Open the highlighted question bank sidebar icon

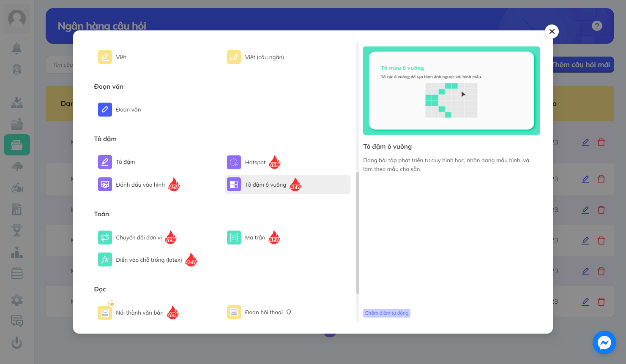17,145
